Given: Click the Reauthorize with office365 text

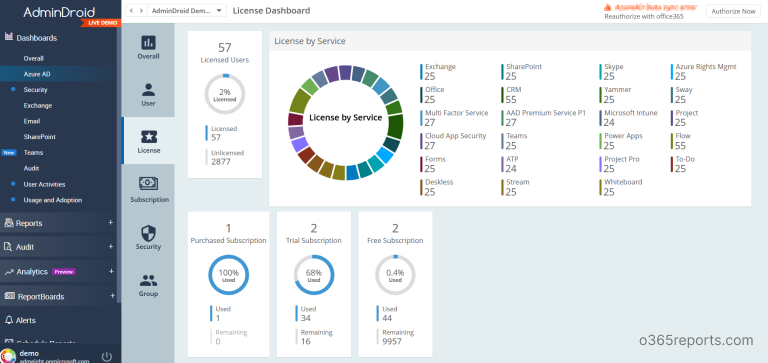Looking at the screenshot, I should [x=644, y=16].
